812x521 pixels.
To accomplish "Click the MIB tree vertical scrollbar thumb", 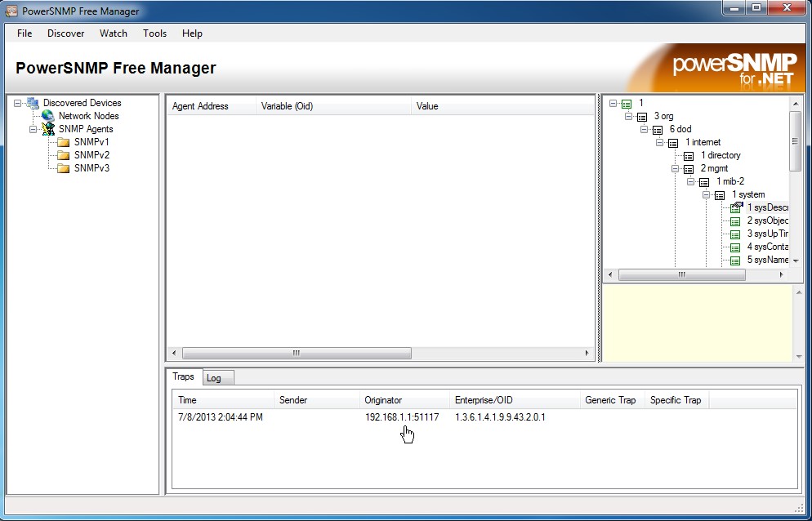I will tap(796, 141).
